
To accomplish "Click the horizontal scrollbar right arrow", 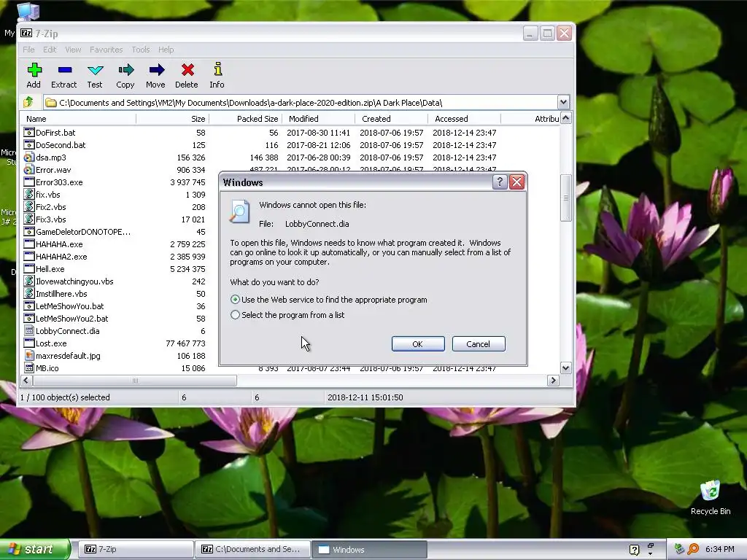I will (x=553, y=381).
